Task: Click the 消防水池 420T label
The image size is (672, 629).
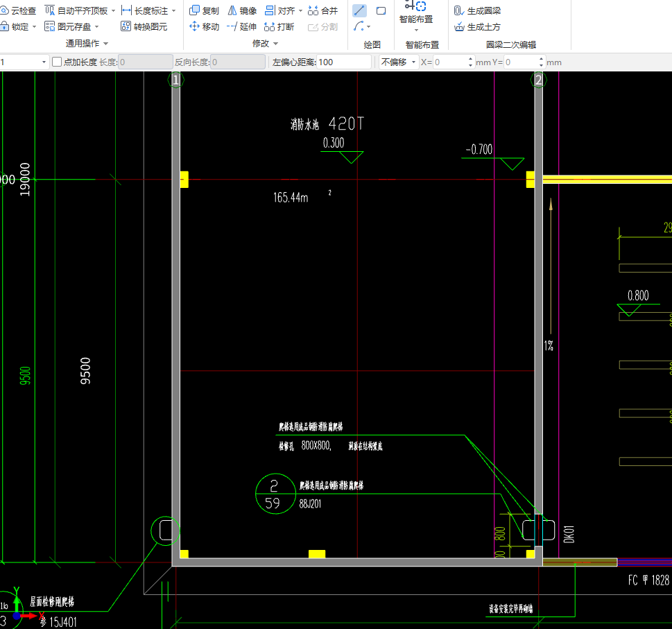Action: click(327, 124)
